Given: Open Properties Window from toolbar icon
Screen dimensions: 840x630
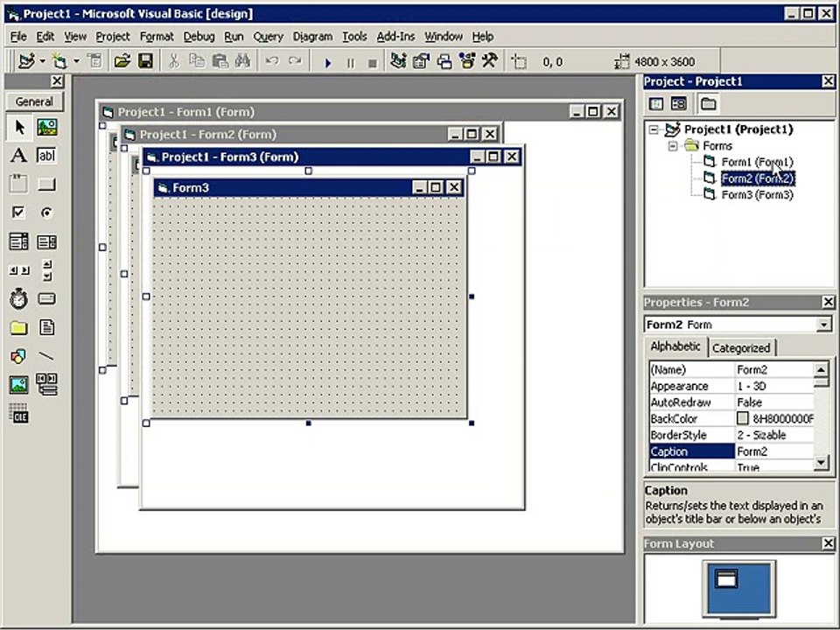Looking at the screenshot, I should coord(421,61).
